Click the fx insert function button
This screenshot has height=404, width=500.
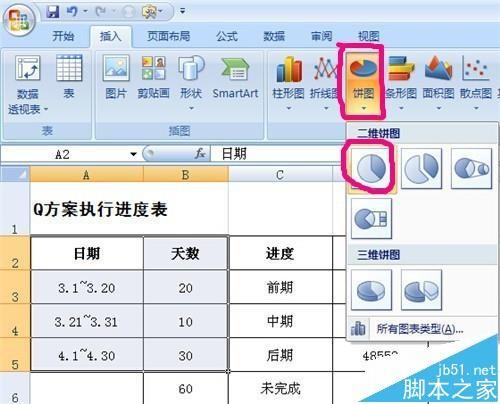[x=200, y=154]
